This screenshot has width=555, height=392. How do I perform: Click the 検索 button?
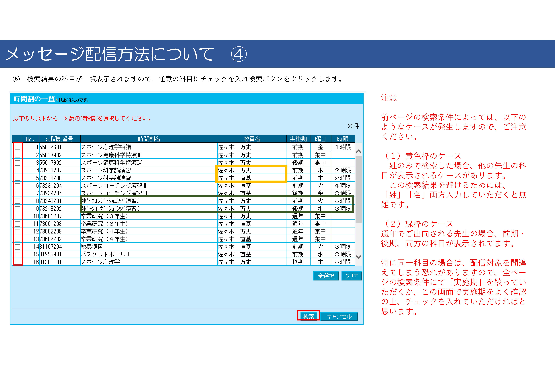[x=309, y=316]
